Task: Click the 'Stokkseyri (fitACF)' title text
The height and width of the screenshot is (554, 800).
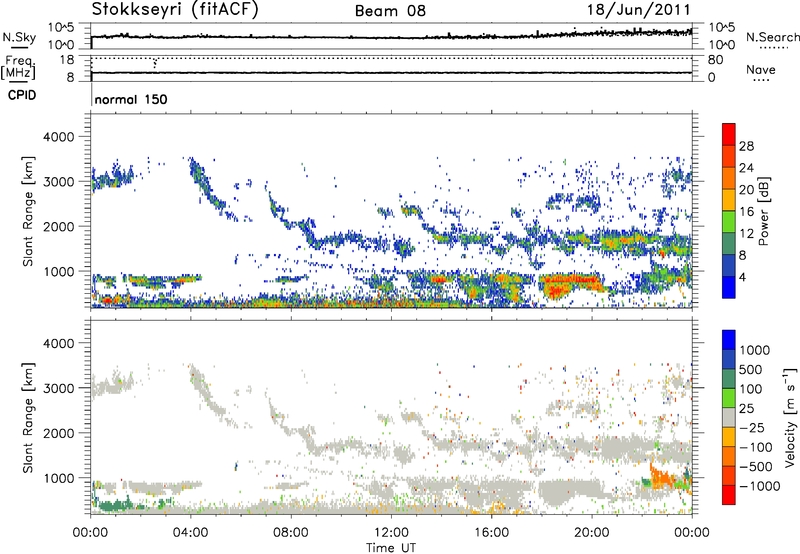Action: [175, 9]
